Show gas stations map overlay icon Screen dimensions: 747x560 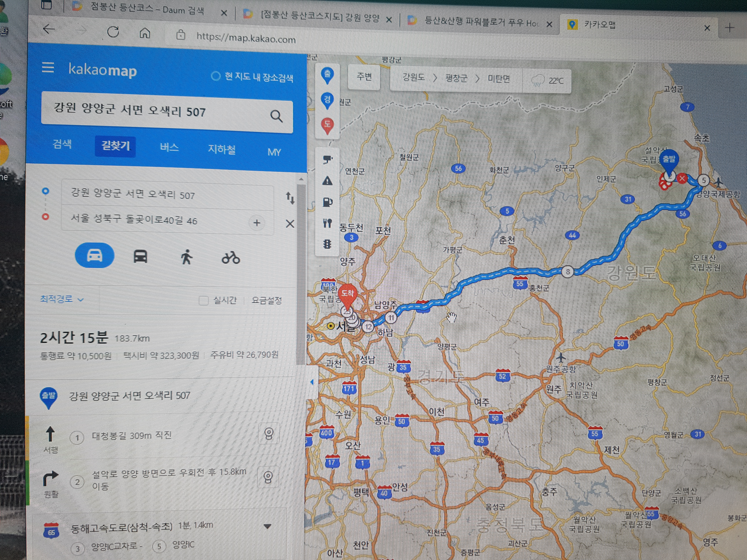[327, 202]
